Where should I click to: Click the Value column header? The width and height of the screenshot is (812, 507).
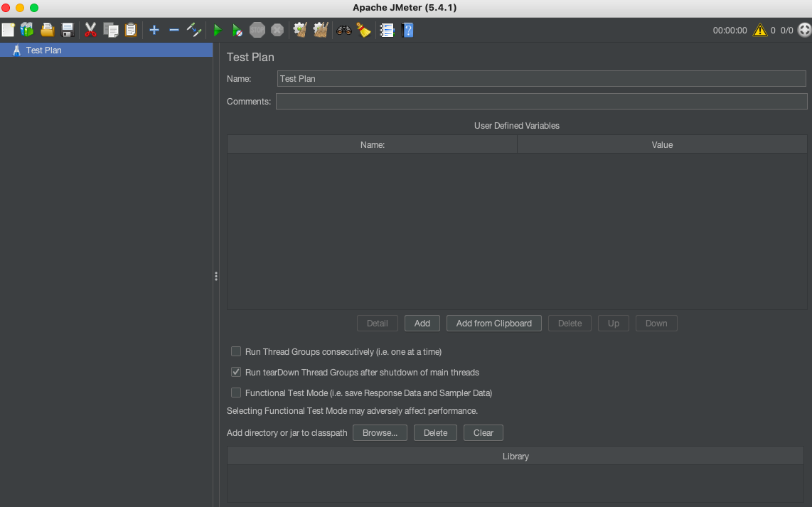coord(662,145)
